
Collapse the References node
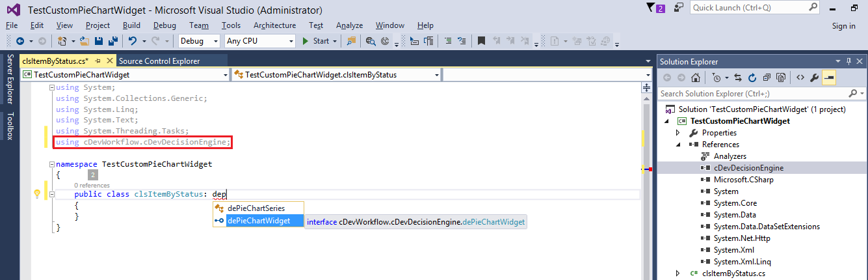point(678,145)
